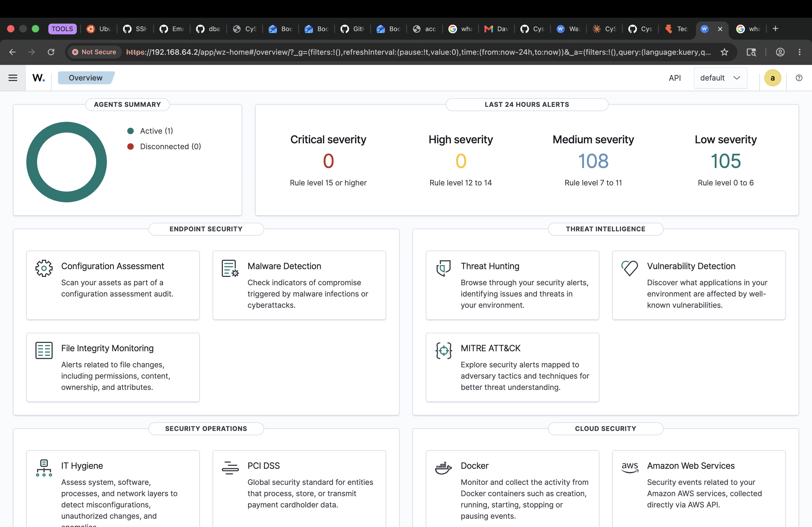
Task: Click the Threat Hunting shield icon
Action: pos(444,268)
